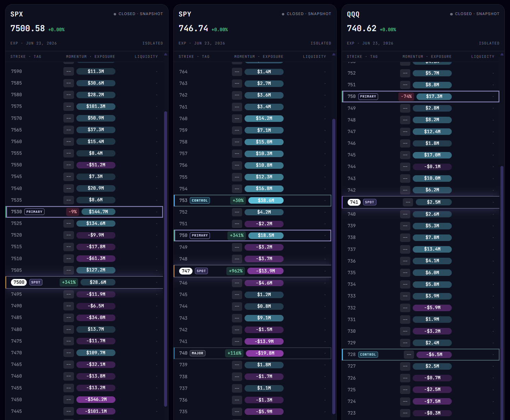
Task: Click the -$19.8M exposure bar in SPY
Action: [265, 353]
